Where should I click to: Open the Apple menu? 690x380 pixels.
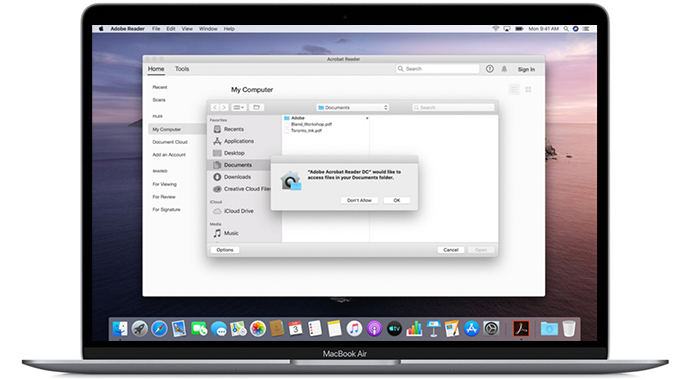[101, 29]
